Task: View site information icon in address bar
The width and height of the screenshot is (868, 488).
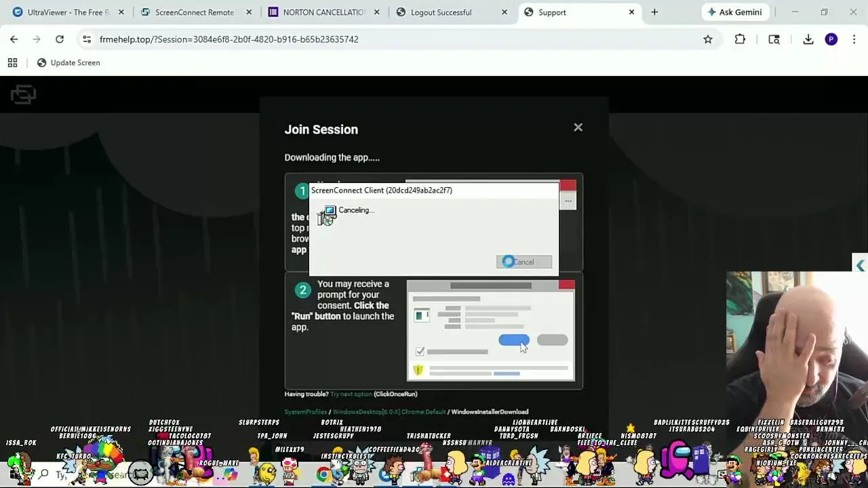Action: pyautogui.click(x=87, y=39)
